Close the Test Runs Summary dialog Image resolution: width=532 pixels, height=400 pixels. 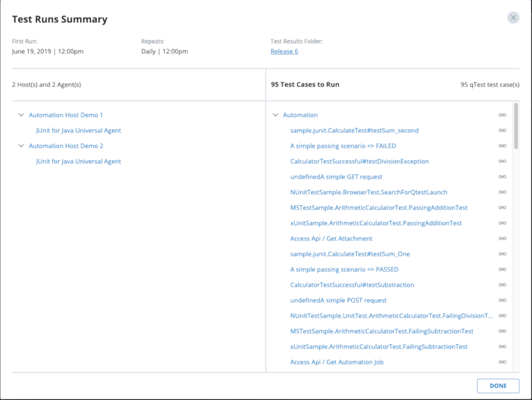pos(513,18)
